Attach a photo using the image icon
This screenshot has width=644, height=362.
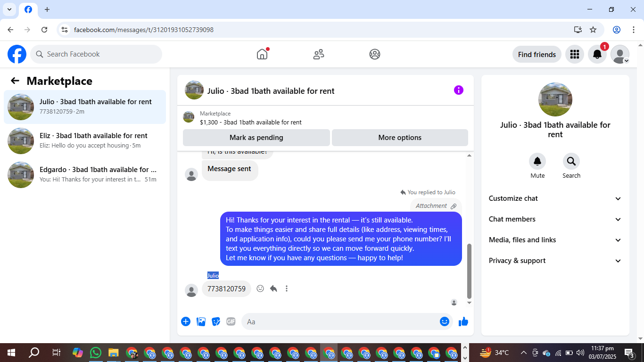pos(201,321)
